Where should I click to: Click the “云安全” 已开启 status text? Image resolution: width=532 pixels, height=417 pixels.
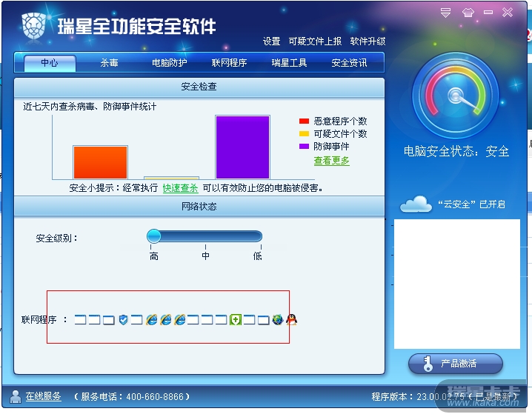point(471,204)
